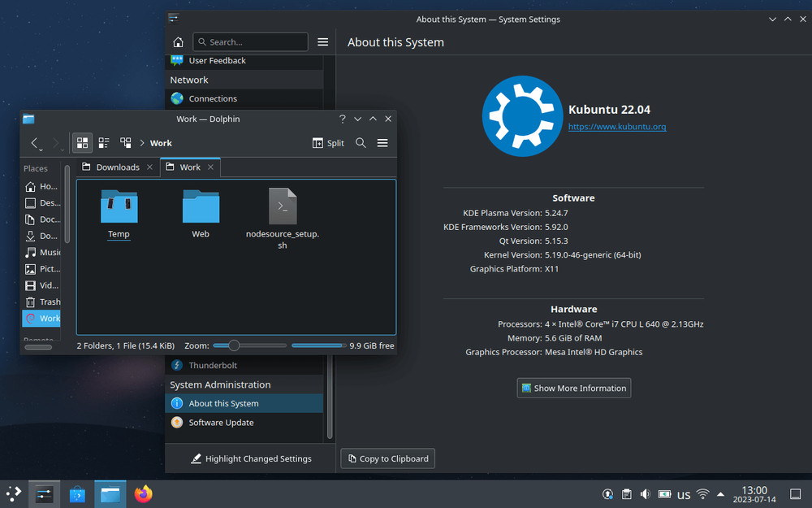Viewport: 812px width, 508px height.
Task: Open Documents in the Places panel
Action: coord(42,219)
